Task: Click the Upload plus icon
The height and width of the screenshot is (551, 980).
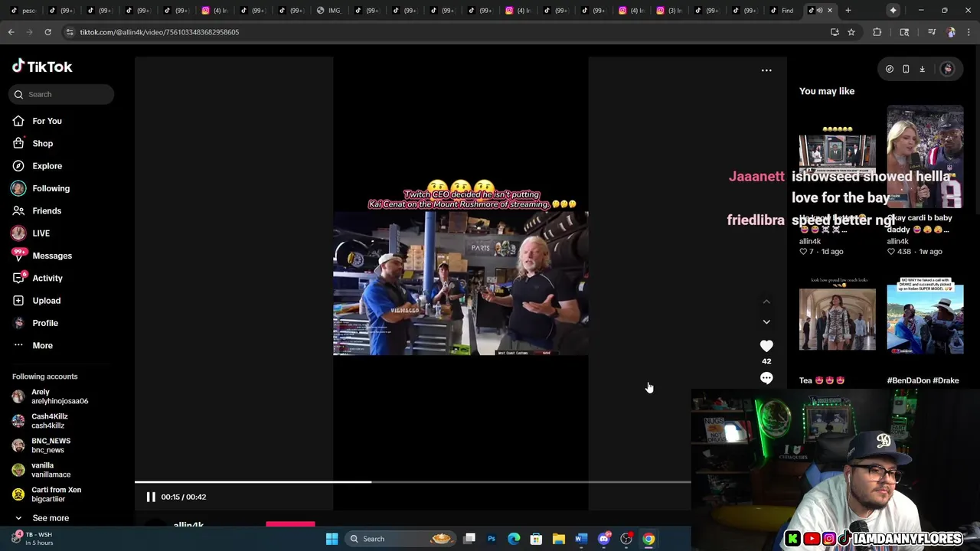Action: [x=18, y=301]
